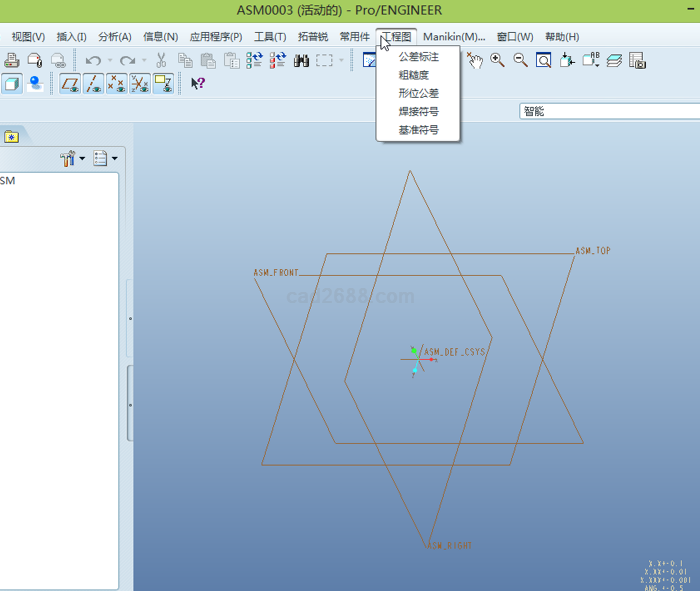Image resolution: width=700 pixels, height=591 pixels.
Task: Open the 分析(A) menu
Action: 115,37
